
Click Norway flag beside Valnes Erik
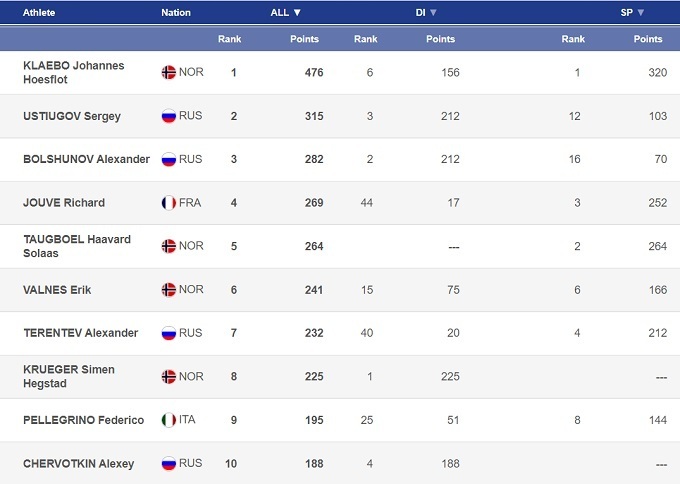pos(168,290)
